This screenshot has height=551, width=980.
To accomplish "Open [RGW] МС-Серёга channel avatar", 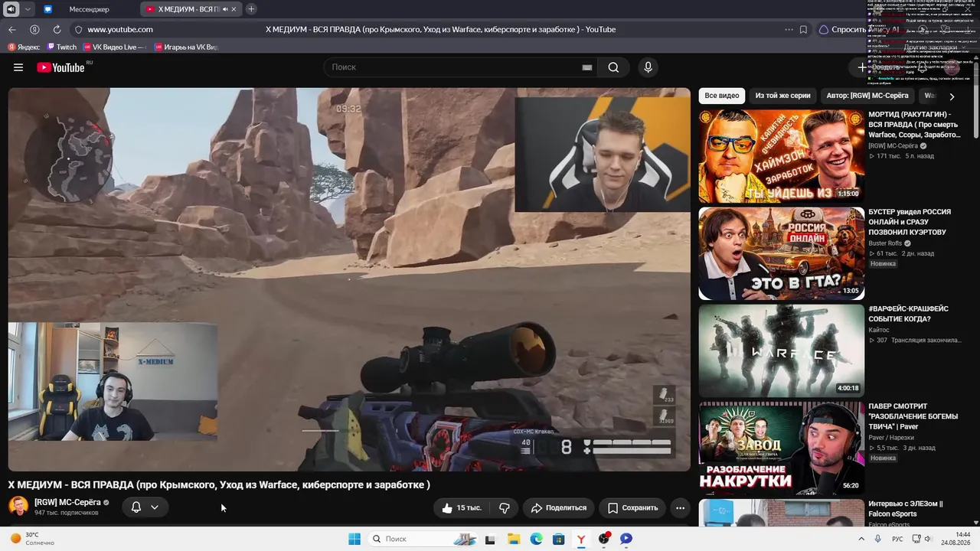I will (18, 507).
